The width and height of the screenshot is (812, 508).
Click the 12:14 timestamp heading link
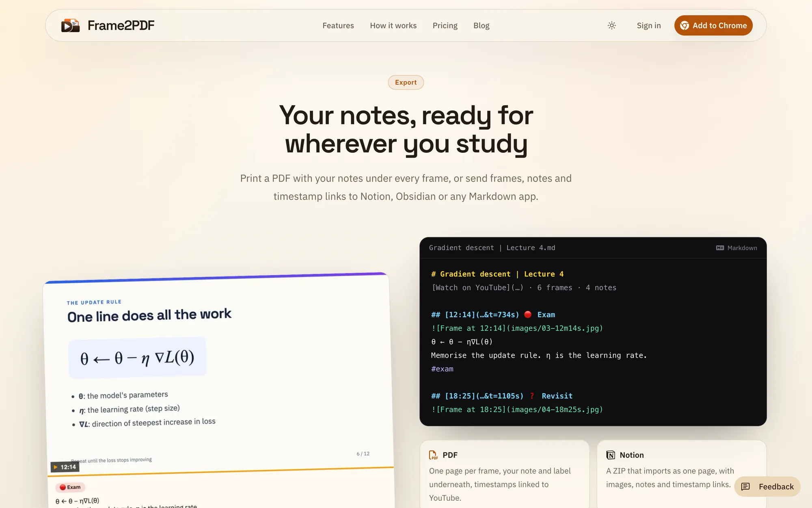point(475,315)
